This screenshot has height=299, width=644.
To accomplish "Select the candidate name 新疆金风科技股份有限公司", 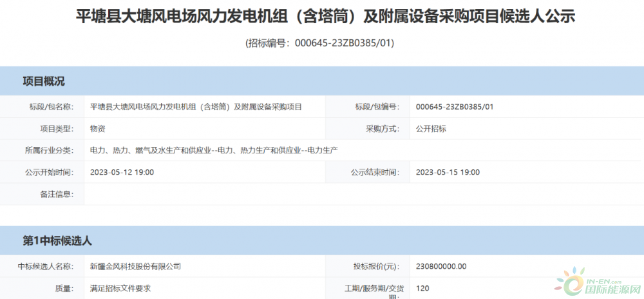I will 135,267.
